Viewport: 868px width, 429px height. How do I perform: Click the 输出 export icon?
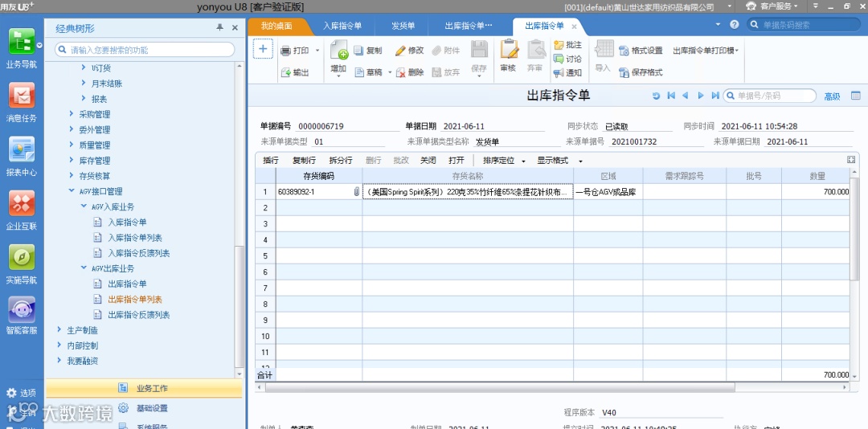coord(285,72)
